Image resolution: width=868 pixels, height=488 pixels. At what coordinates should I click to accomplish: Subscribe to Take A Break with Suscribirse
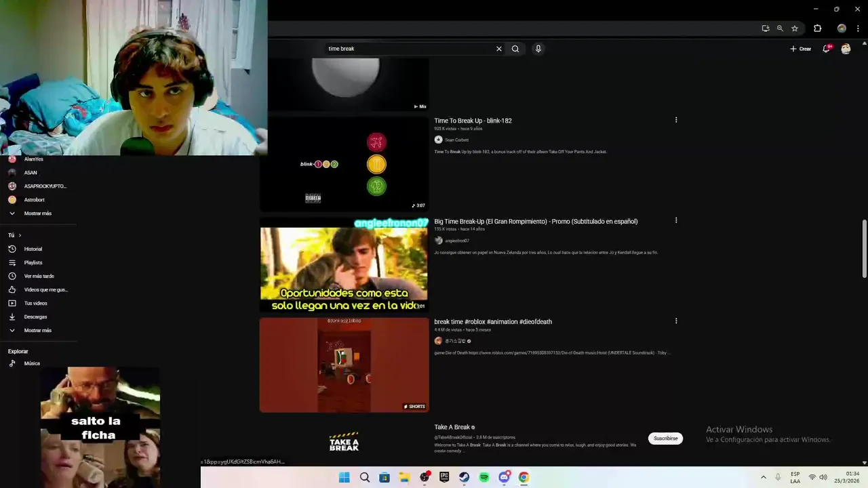[665, 439]
